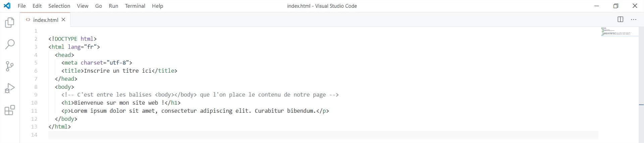The width and height of the screenshot is (644, 143).
Task: Open Source Control view icon
Action: tap(10, 66)
